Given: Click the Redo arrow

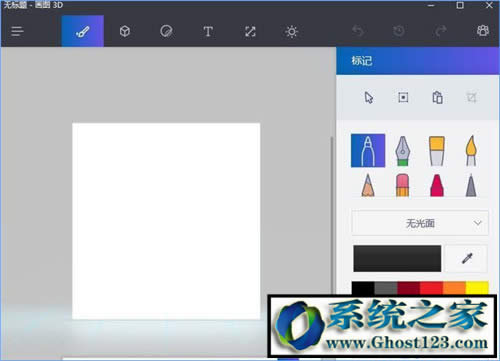Looking at the screenshot, I should pyautogui.click(x=441, y=31).
